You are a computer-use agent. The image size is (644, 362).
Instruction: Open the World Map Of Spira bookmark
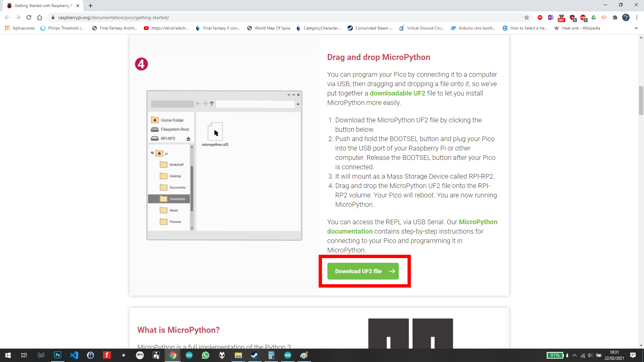[269, 28]
